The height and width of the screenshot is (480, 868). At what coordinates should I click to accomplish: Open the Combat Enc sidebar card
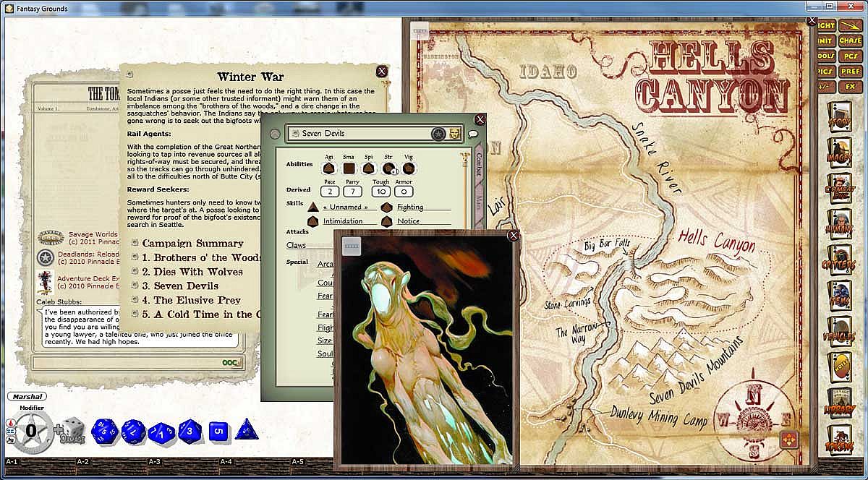click(x=839, y=189)
